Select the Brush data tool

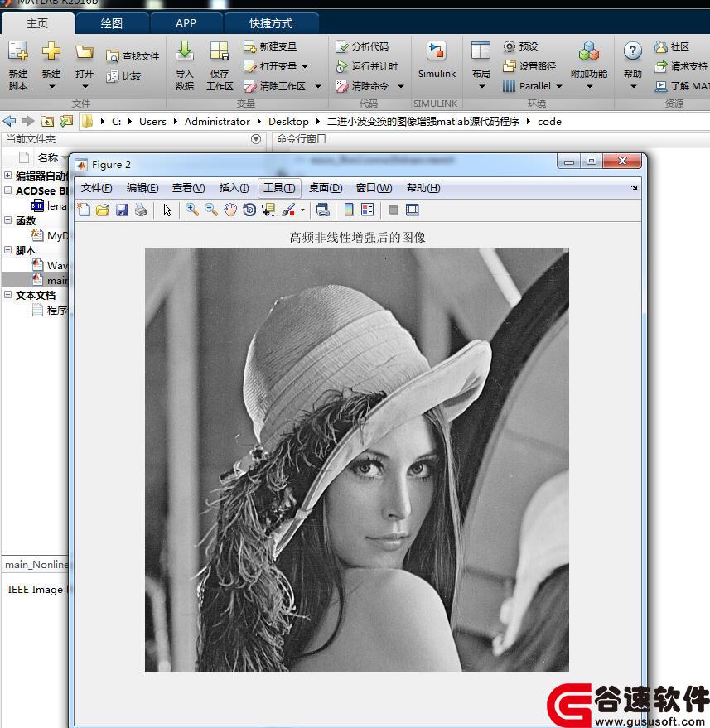click(x=288, y=210)
